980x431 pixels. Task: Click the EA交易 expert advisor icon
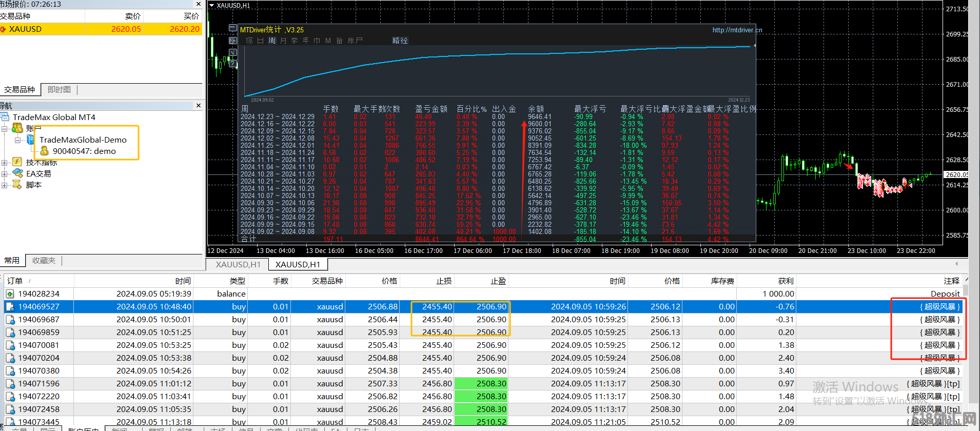pyautogui.click(x=17, y=173)
